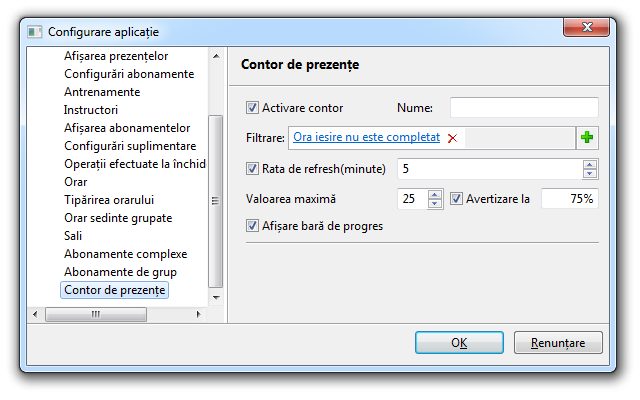Increase Valoarea maximă with up arrow

tap(435, 194)
